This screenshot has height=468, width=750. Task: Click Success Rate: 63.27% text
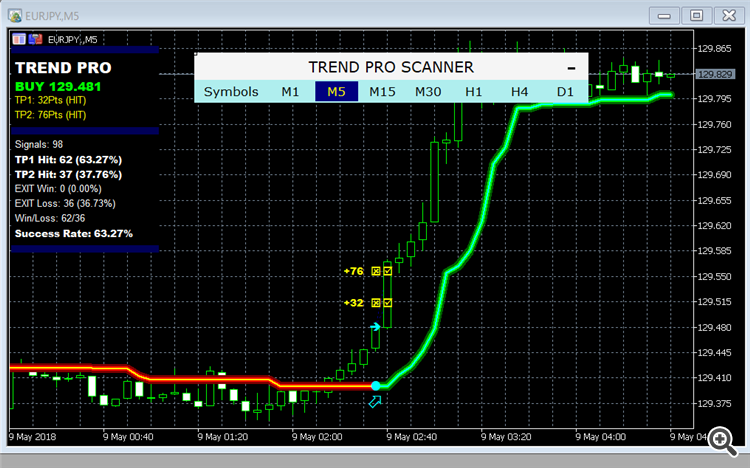[74, 234]
